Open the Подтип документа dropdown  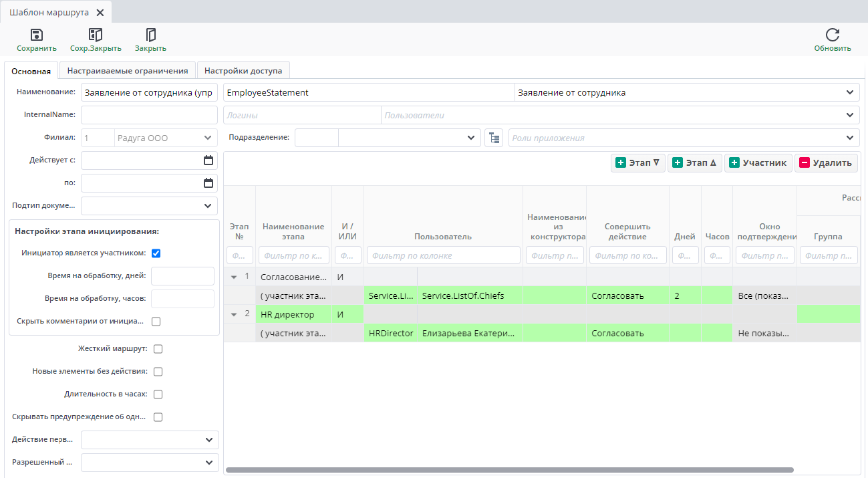[207, 206]
